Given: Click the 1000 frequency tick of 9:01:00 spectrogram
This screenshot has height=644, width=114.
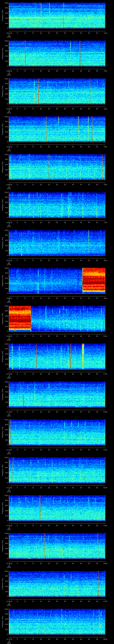Looking at the screenshot, I should [x=6, y=3].
